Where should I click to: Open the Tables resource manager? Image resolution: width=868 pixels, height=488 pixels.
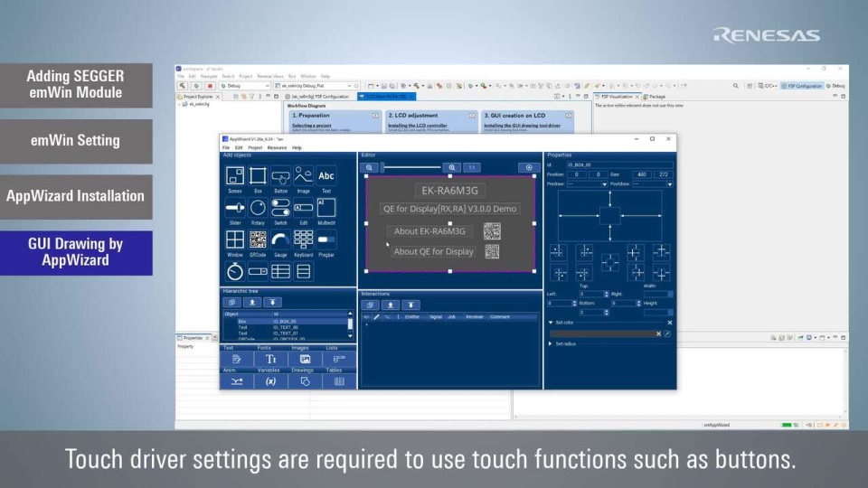(339, 381)
